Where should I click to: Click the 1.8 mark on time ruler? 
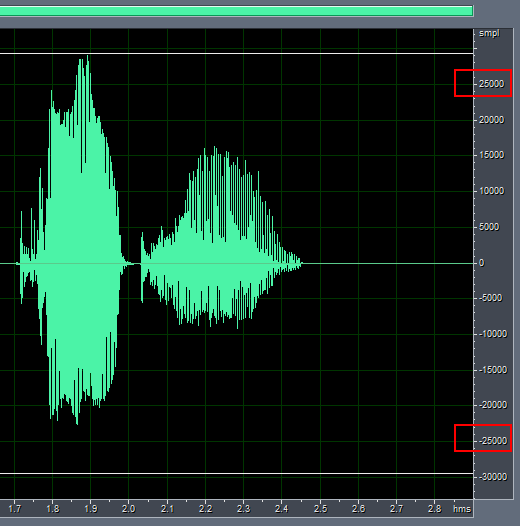pos(53,509)
